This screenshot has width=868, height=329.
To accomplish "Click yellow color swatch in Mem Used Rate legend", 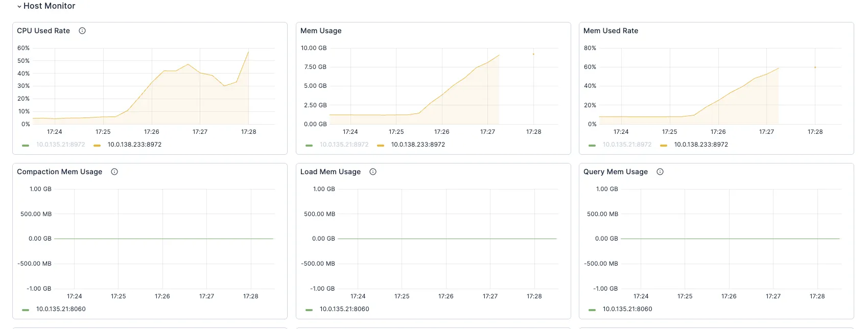I will 664,145.
